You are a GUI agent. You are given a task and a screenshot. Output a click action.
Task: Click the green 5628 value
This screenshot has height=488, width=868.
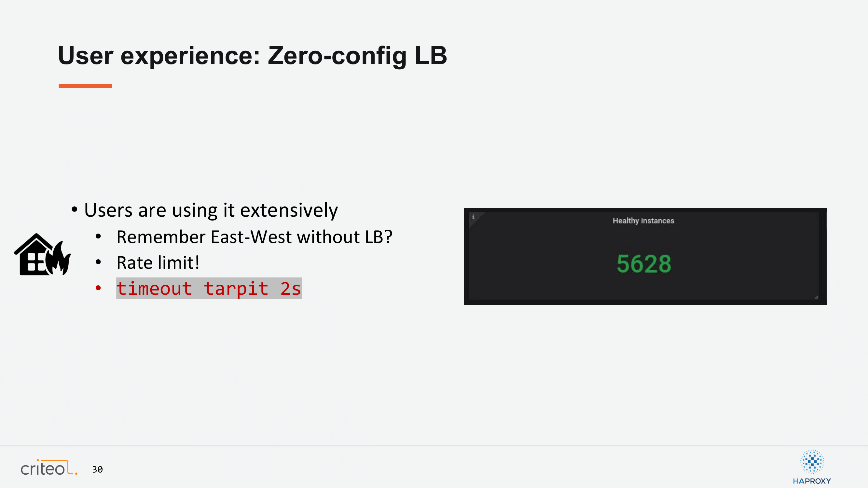[x=643, y=264]
